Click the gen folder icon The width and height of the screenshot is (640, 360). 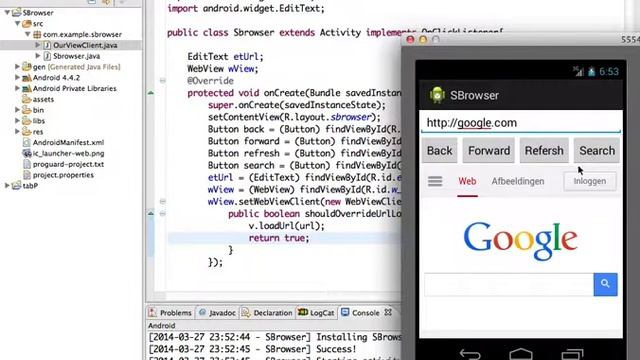coord(27,67)
